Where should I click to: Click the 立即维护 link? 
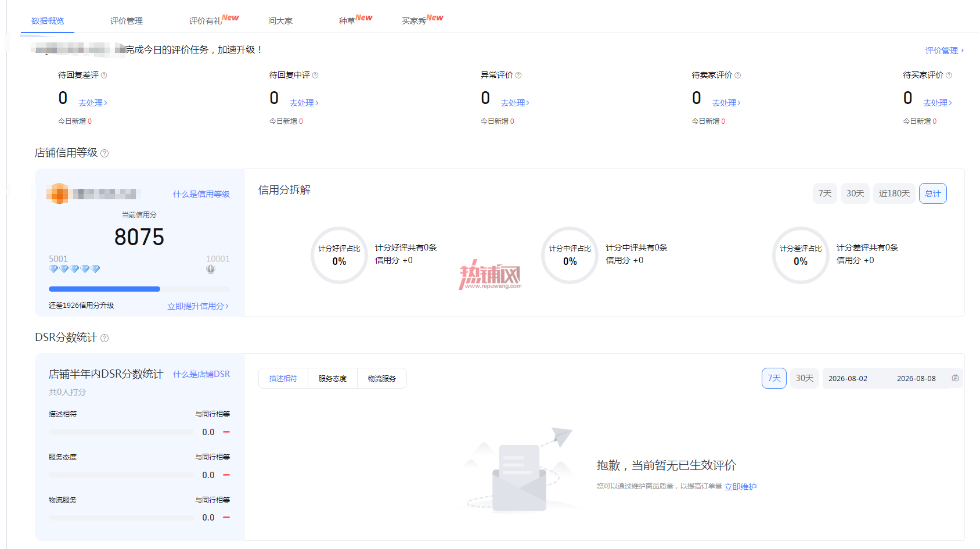tap(740, 487)
